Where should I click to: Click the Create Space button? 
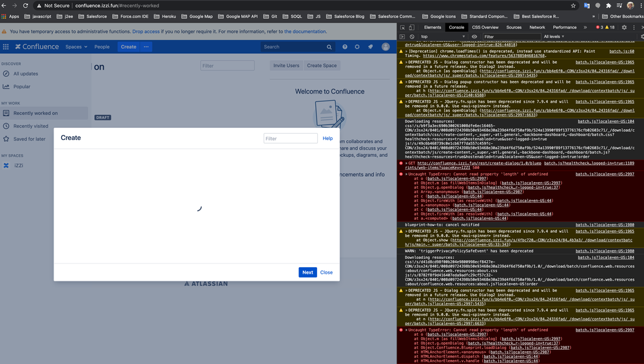tap(322, 65)
